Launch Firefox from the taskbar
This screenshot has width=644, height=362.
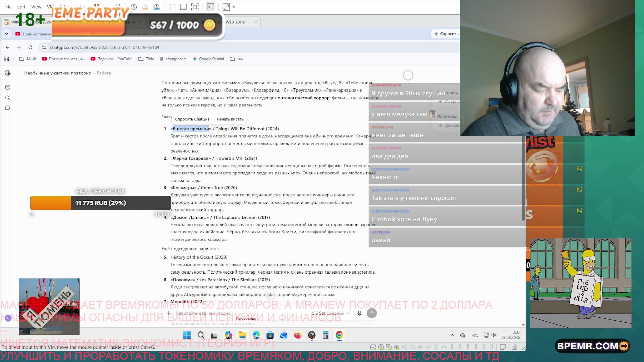click(298, 335)
